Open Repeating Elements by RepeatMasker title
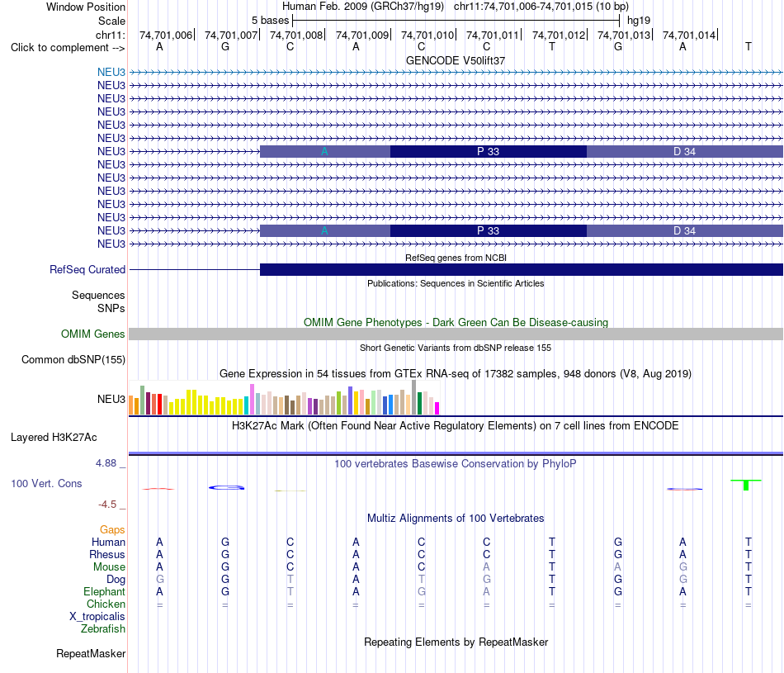Screen dimensions: 784x673 tap(456, 642)
